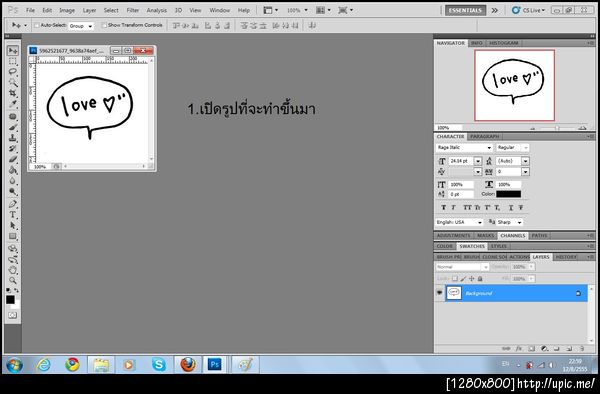The width and height of the screenshot is (600, 394).
Task: Click the Windows Start button
Action: point(15,365)
